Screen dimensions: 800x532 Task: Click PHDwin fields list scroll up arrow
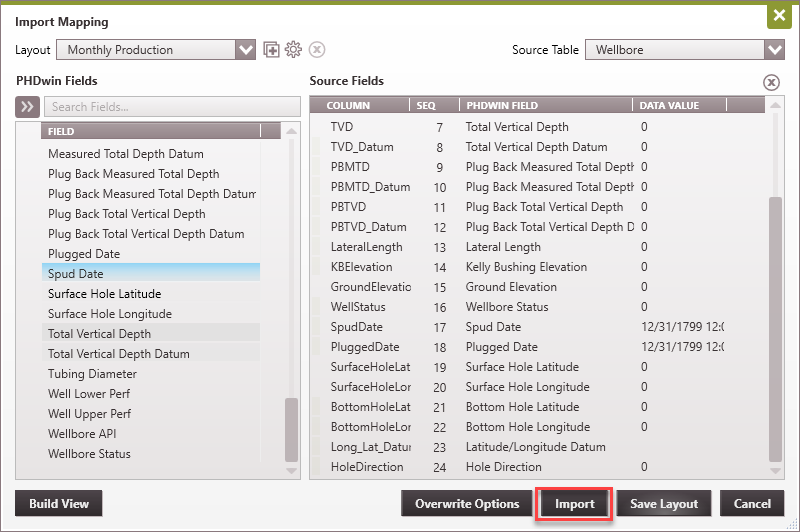291,131
